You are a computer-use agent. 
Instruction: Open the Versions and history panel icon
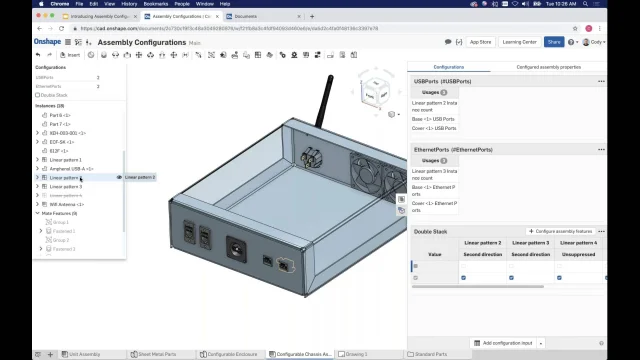coord(78,42)
